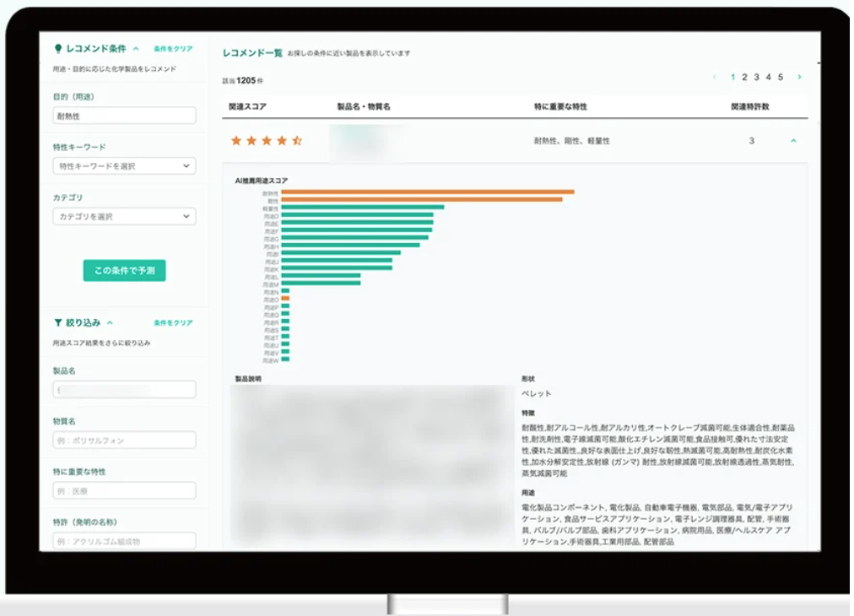Click the top orange 耐熱性 score bar
The width and height of the screenshot is (854, 616).
click(427, 192)
